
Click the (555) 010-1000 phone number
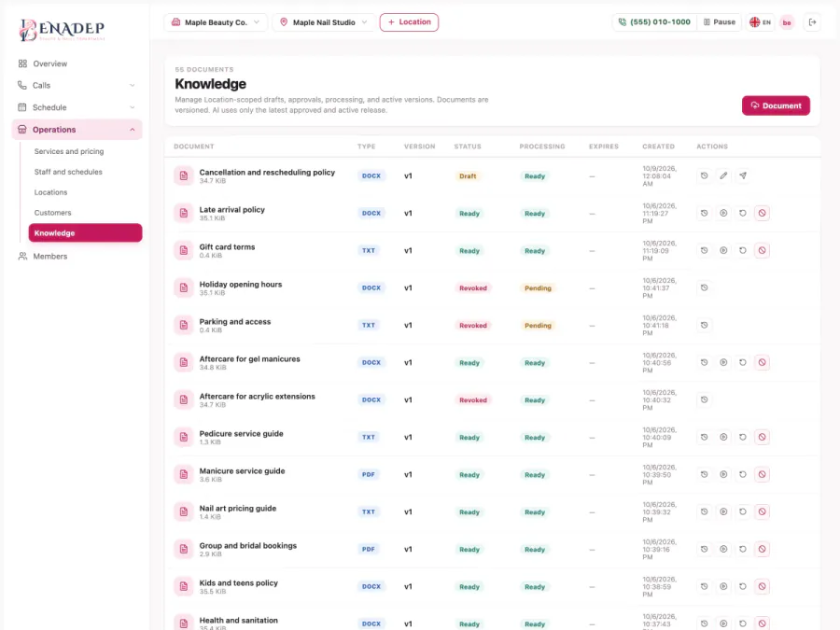pyautogui.click(x=654, y=22)
